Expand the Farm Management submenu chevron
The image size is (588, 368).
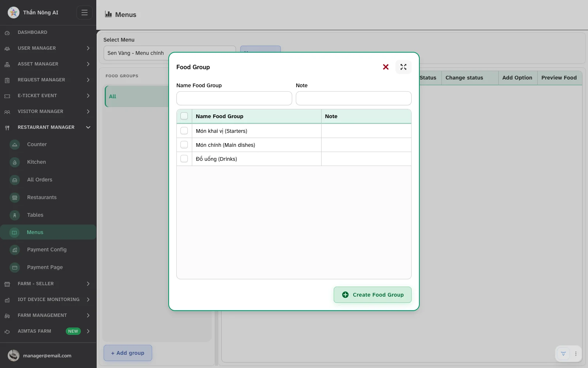(x=88, y=315)
